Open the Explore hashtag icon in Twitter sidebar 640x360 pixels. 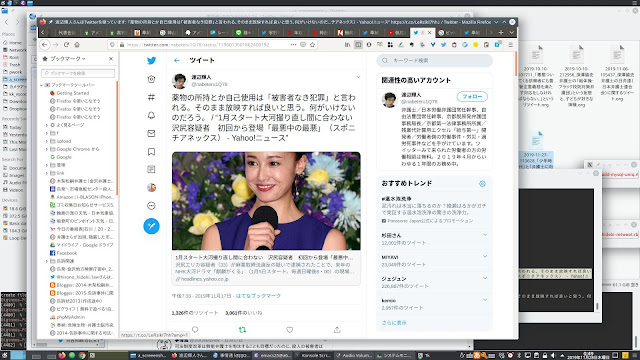151,97
